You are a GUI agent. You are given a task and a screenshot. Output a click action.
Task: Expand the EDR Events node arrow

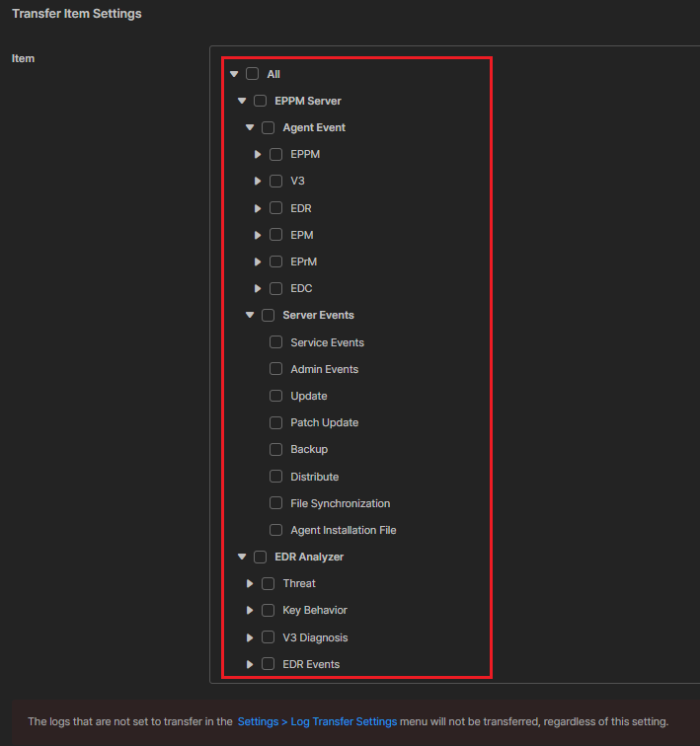[250, 664]
